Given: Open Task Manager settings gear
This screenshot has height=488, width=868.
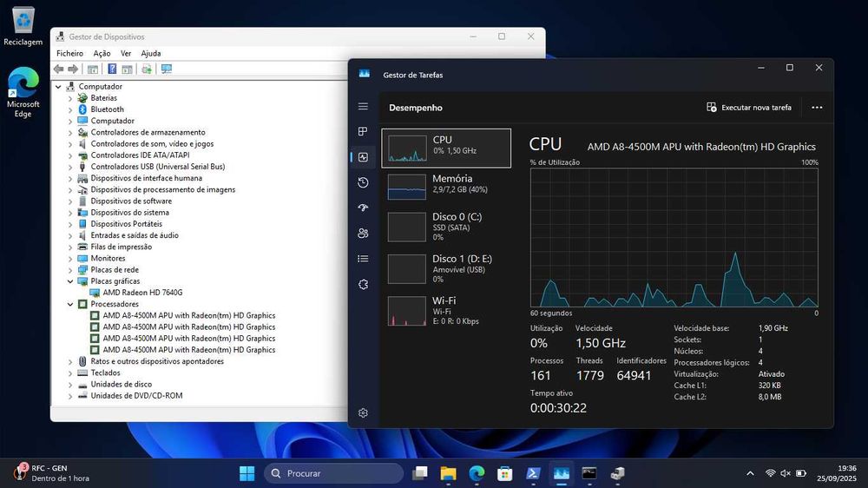Looking at the screenshot, I should [x=363, y=413].
